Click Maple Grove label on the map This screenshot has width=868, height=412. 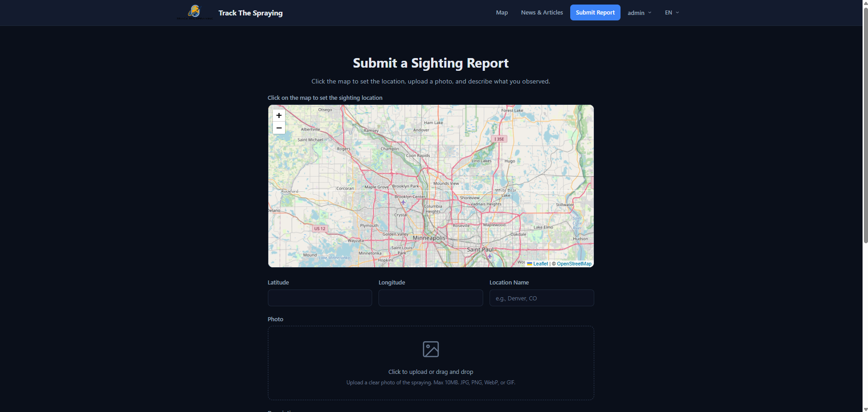pyautogui.click(x=377, y=187)
